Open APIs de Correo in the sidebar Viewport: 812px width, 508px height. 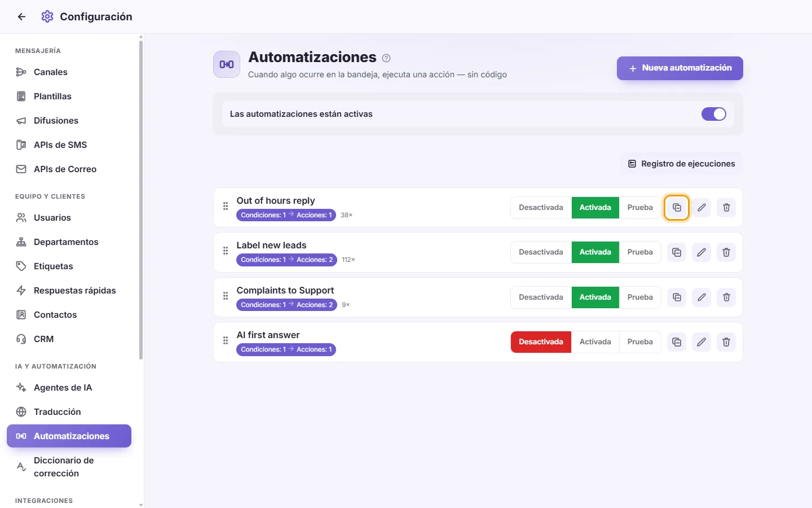point(69,169)
